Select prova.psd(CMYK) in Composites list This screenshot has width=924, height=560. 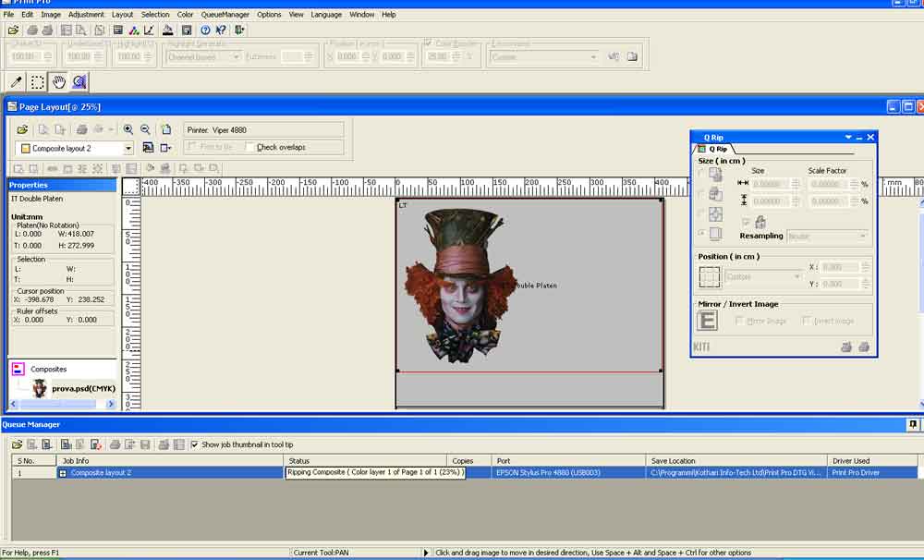click(84, 388)
